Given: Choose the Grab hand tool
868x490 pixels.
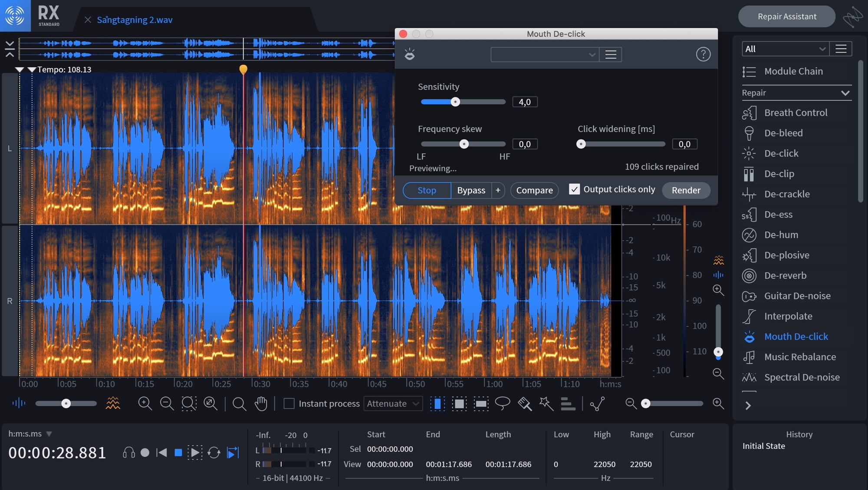Looking at the screenshot, I should tap(261, 404).
